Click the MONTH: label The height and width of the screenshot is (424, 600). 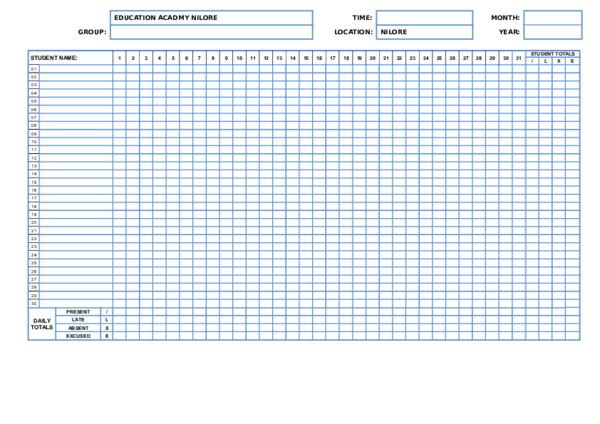tap(505, 18)
